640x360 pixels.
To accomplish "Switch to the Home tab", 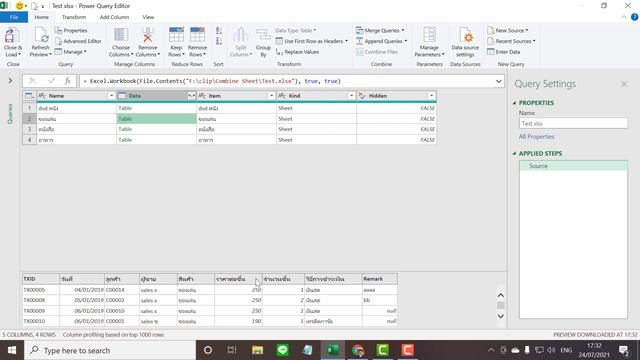I will 42,17.
